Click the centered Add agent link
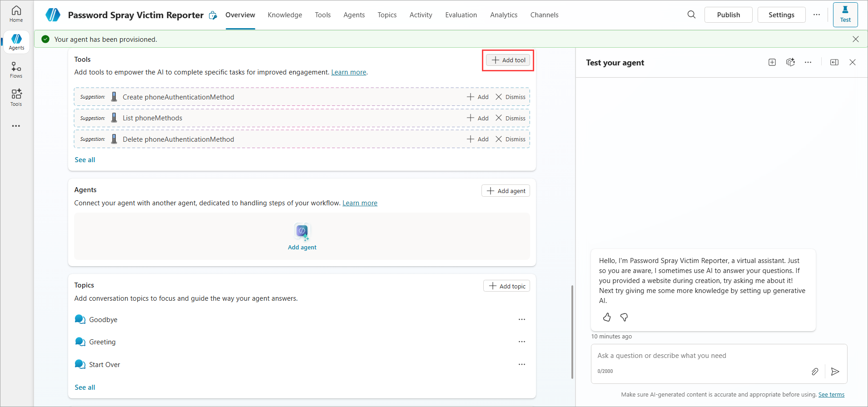Screen dimensions: 868x407 pyautogui.click(x=302, y=248)
